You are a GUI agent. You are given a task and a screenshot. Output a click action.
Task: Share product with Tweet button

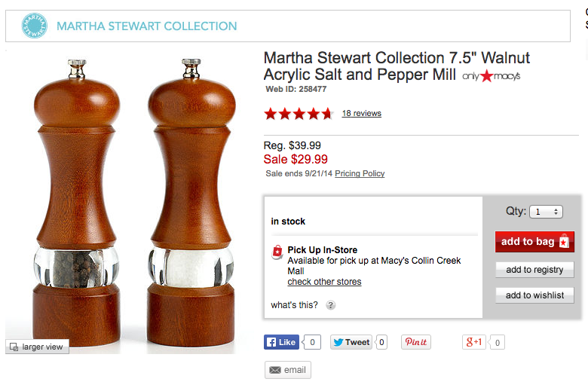click(x=351, y=342)
